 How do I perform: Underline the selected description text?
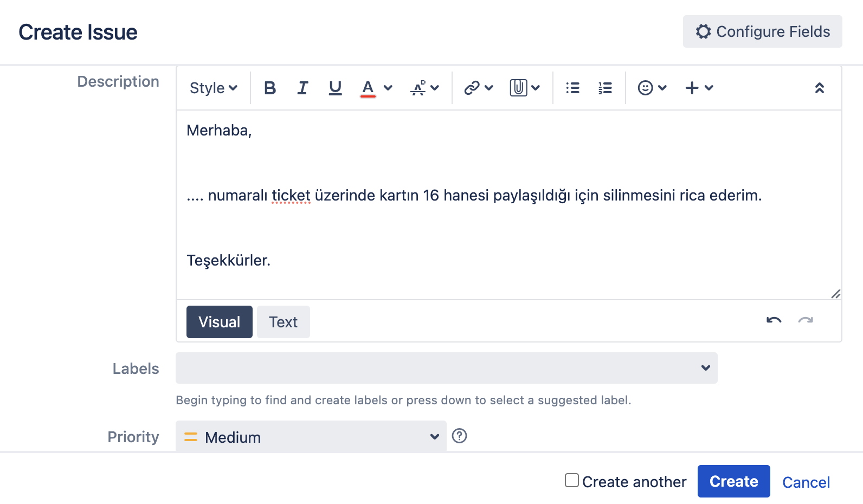coord(335,88)
